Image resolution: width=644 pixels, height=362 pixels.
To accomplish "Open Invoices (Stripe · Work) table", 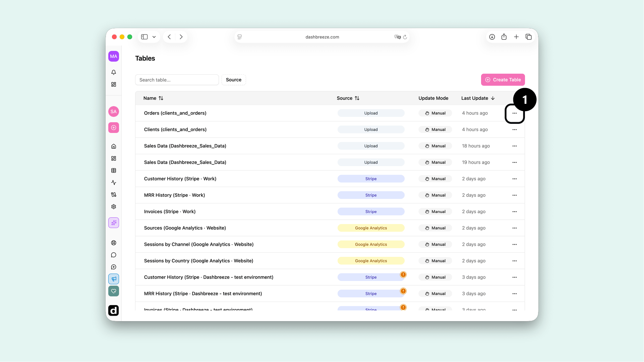I will [170, 212].
